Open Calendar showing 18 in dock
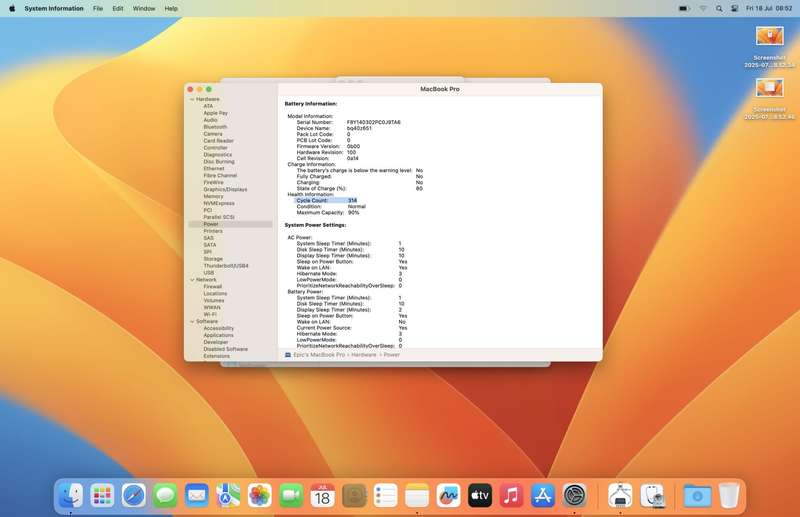This screenshot has width=800, height=517. [322, 495]
